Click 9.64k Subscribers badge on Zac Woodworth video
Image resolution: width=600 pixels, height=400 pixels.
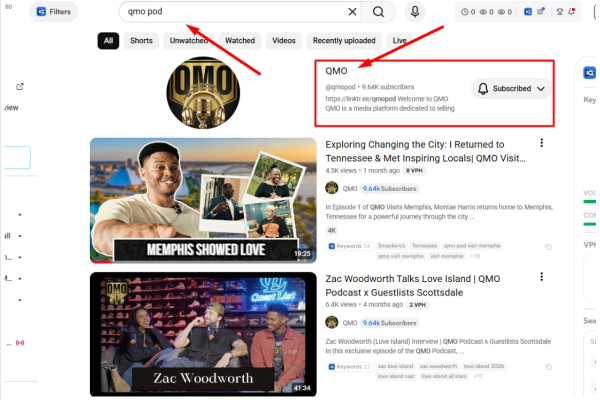click(x=389, y=323)
